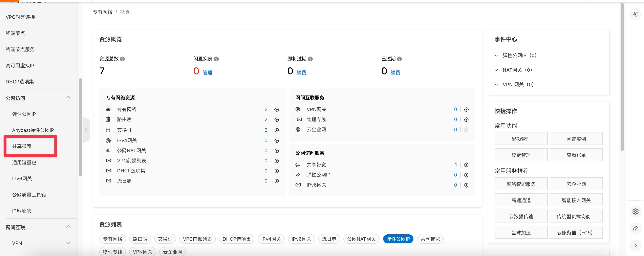Click question mark icon beside 闲置实例
644x256 pixels.
(216, 59)
